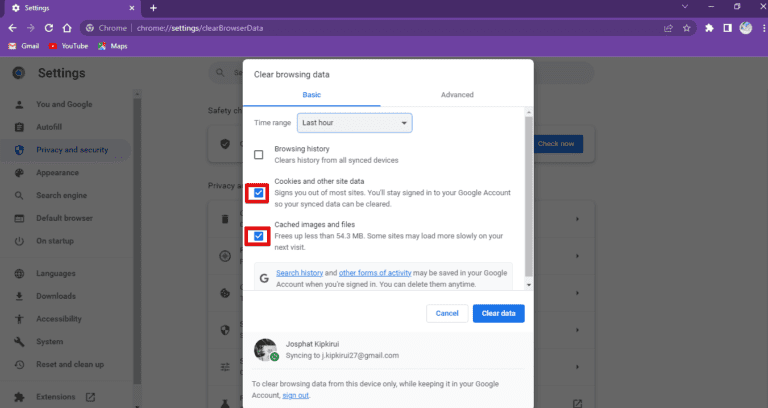
Task: Open the Time range dropdown
Action: point(355,122)
